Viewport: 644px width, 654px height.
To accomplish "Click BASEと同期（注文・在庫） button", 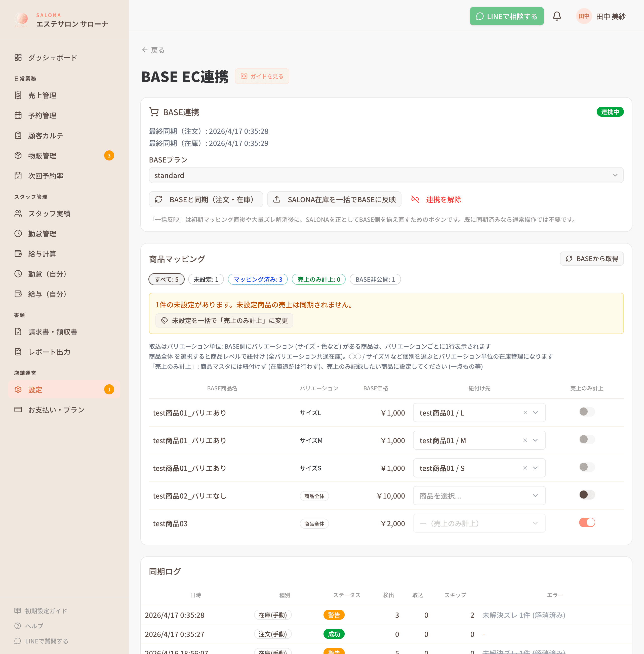I will [x=206, y=199].
